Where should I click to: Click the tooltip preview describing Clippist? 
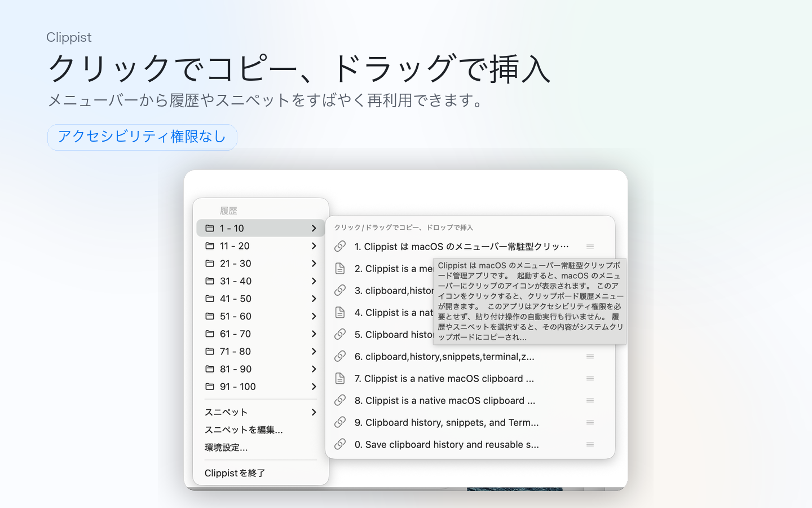point(530,301)
